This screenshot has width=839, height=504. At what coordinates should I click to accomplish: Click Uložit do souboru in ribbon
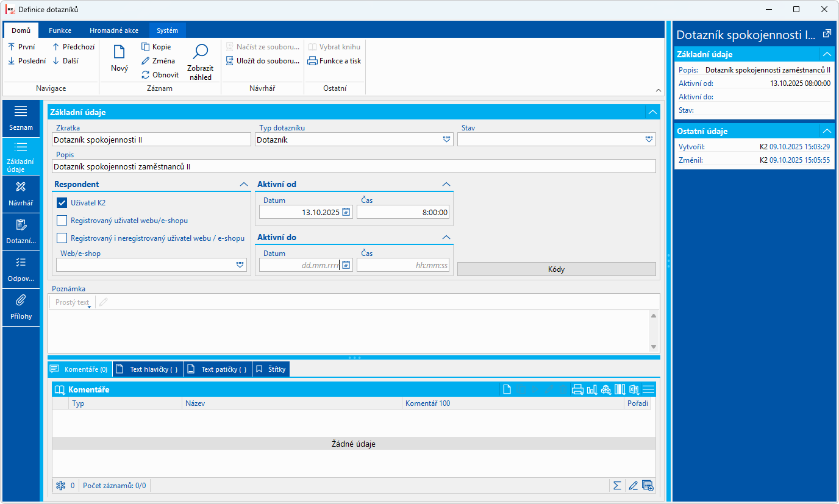point(263,61)
